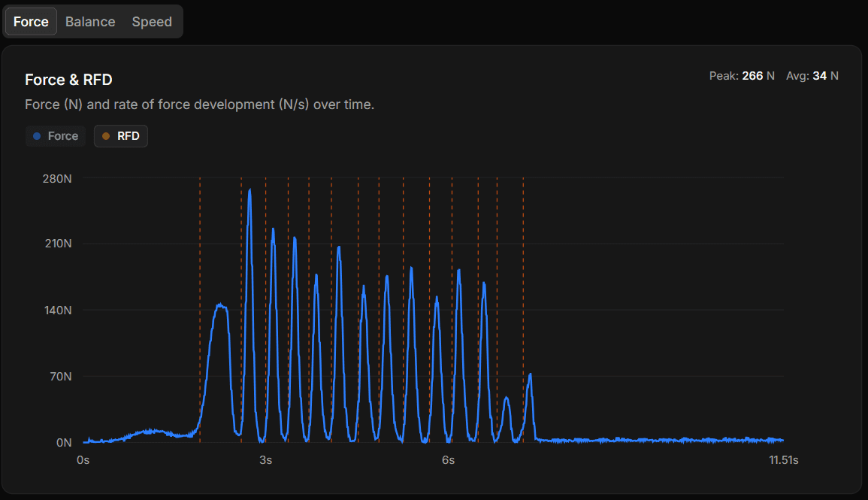Click the 70N y-axis label
The width and height of the screenshot is (868, 500).
pos(61,377)
